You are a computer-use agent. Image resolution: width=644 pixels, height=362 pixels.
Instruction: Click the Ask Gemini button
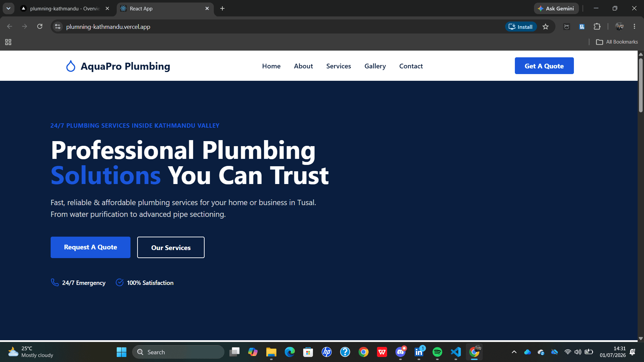(556, 8)
